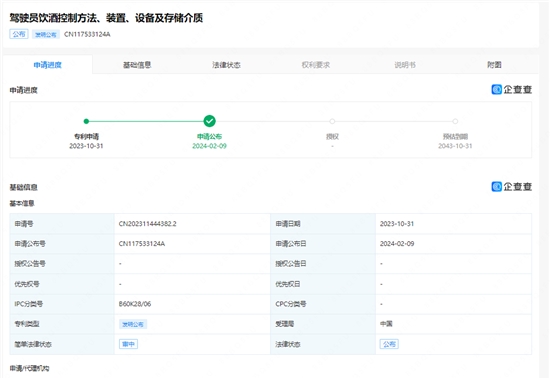
Task: Click the header publication number CN117533124A
Action: coord(87,34)
